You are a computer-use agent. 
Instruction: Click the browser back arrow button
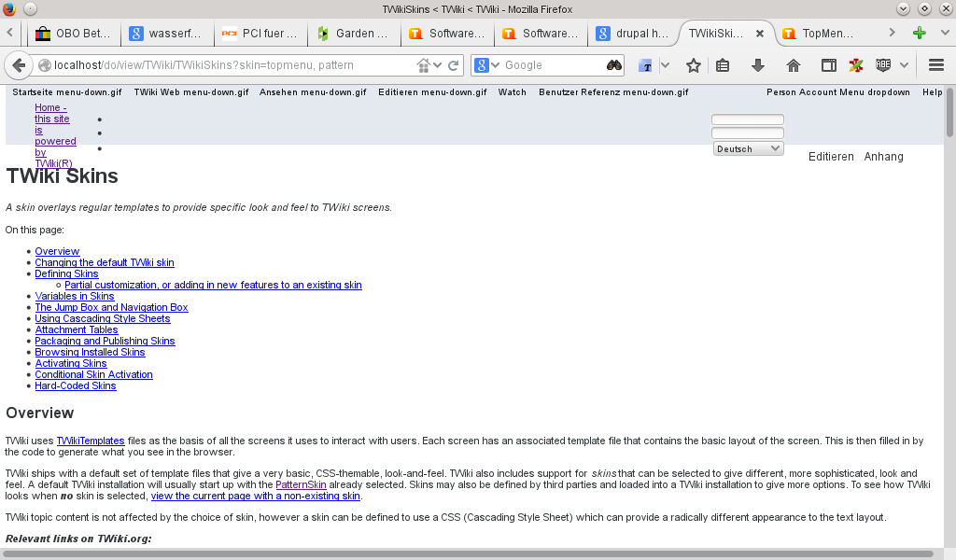(18, 65)
